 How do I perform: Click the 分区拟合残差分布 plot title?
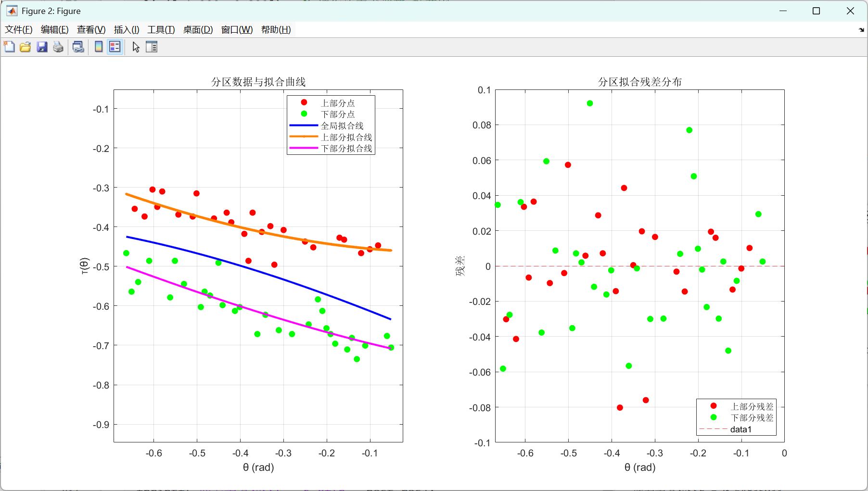640,82
